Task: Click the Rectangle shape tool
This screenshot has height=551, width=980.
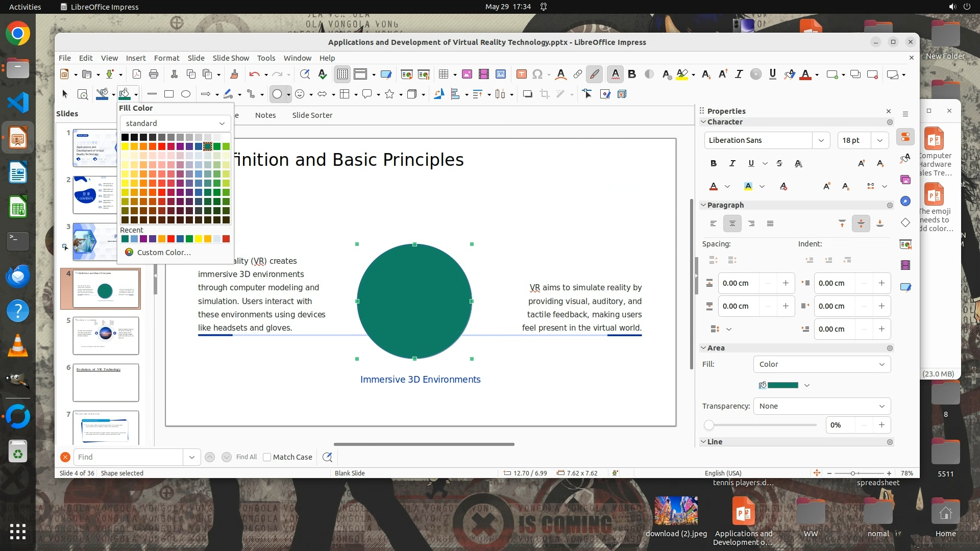Action: (169, 94)
